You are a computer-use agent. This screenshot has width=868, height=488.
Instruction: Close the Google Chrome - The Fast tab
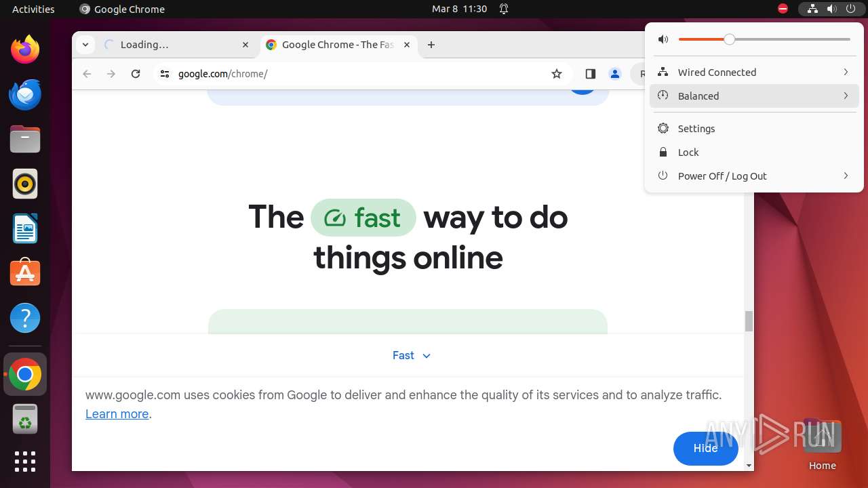click(407, 45)
